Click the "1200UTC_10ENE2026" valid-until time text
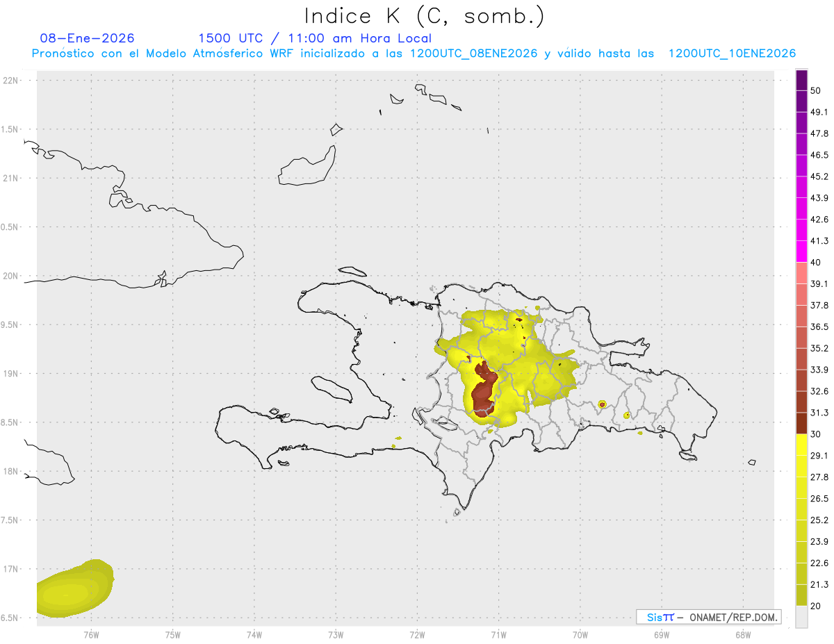The image size is (834, 644). pyautogui.click(x=732, y=53)
